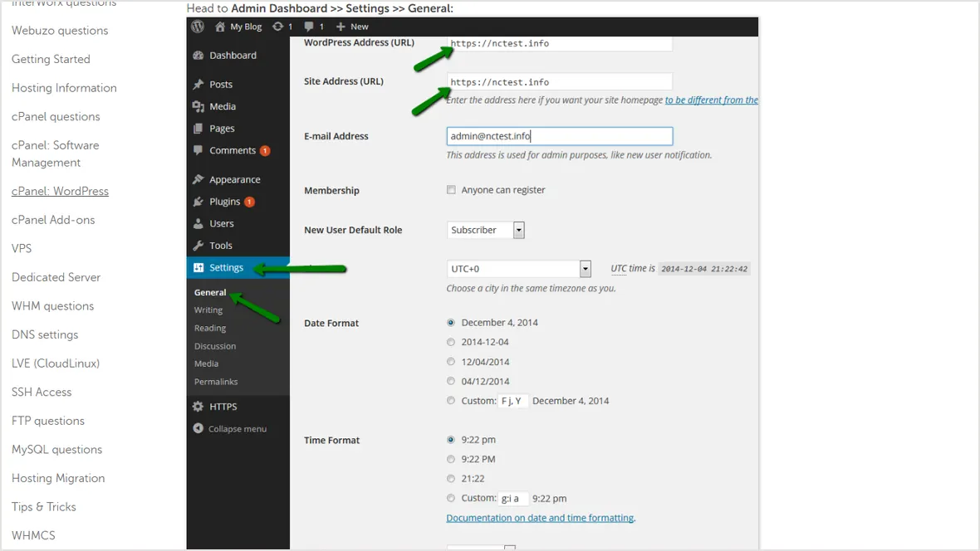Screen dimensions: 980x551
Task: Click the Appearance brush icon
Action: coord(198,179)
